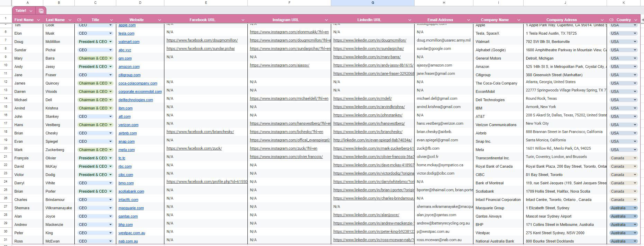Select the Qantas Airways company cell
This screenshot has height=246, width=644.
(498, 215)
